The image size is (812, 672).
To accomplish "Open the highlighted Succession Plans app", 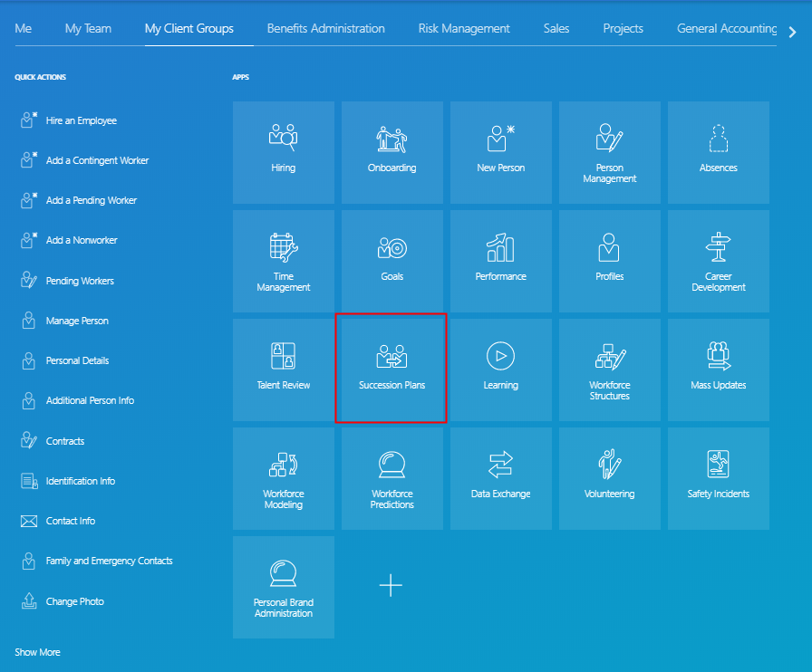I will pyautogui.click(x=391, y=369).
